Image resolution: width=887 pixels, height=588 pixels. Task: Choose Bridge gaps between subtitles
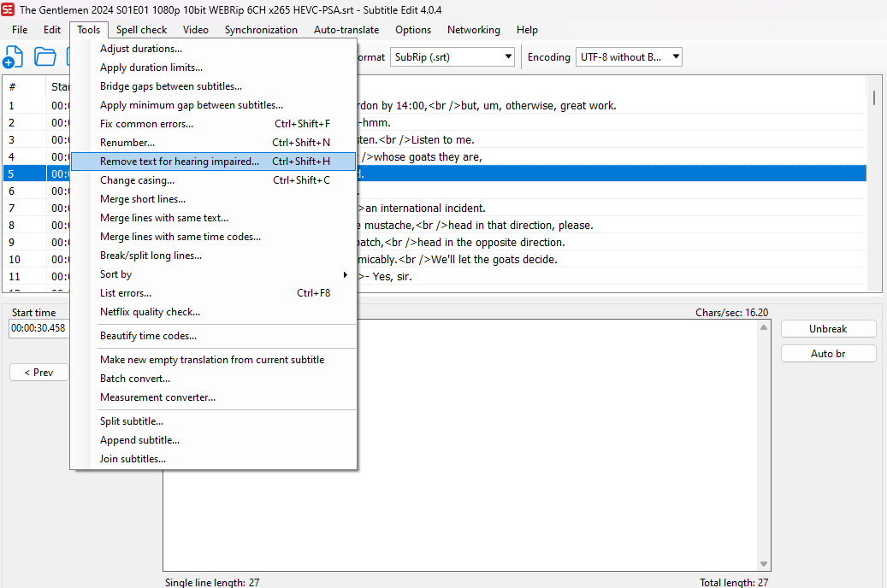coord(213,86)
